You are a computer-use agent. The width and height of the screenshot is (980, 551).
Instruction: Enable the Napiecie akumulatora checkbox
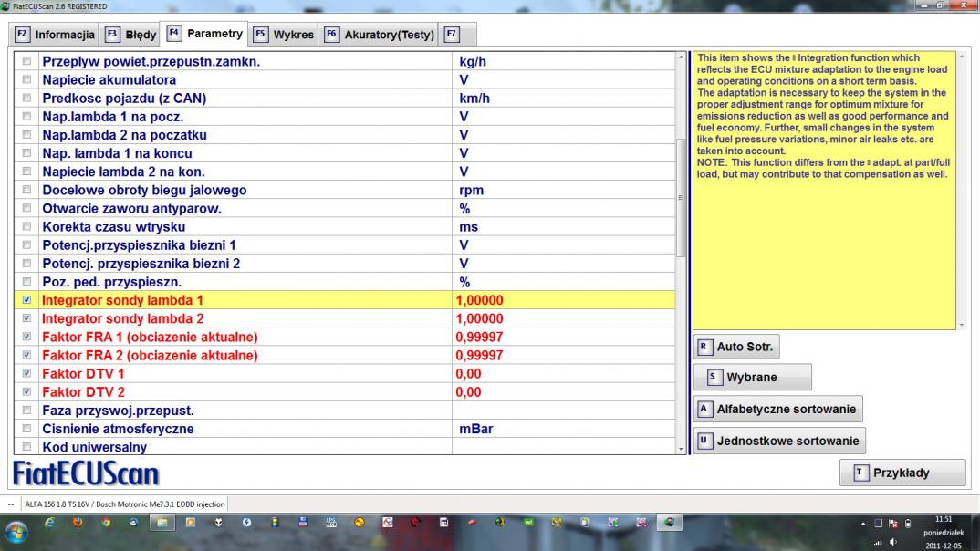pyautogui.click(x=26, y=80)
